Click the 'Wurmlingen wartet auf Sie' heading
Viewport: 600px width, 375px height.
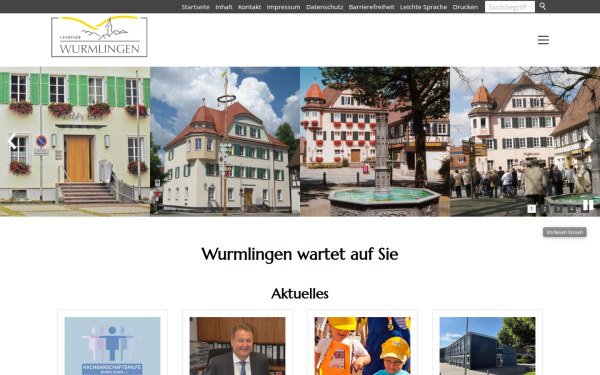click(300, 254)
